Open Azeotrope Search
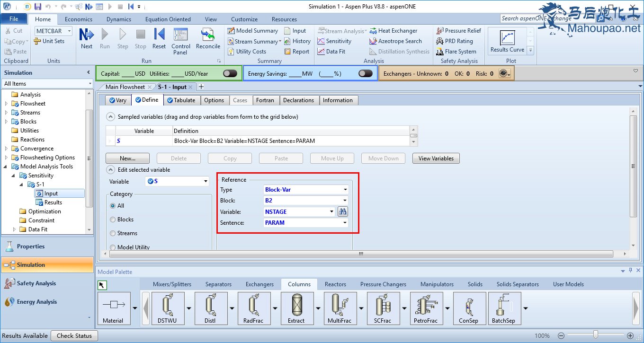Image resolution: width=644 pixels, height=343 pixels. 395,41
